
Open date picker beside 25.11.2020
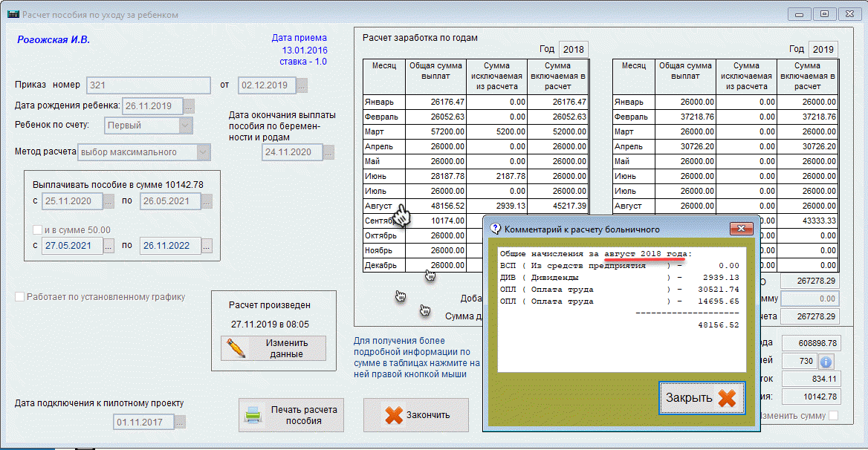coord(108,201)
